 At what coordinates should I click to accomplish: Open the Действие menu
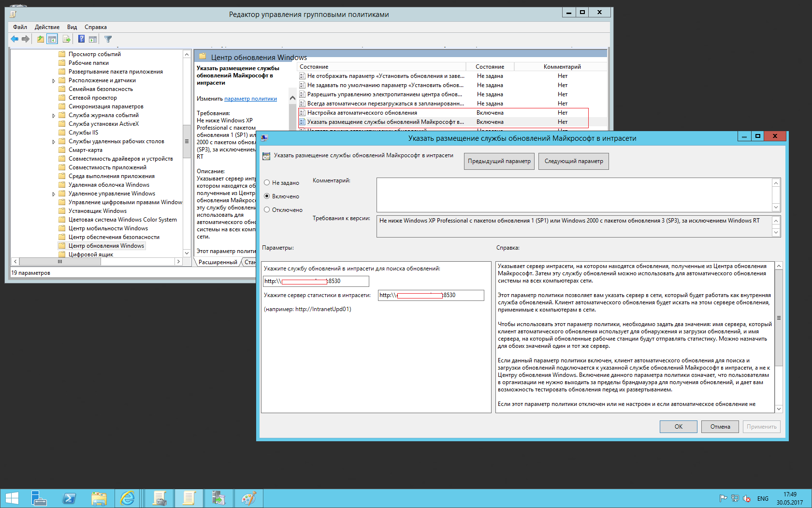(x=47, y=27)
